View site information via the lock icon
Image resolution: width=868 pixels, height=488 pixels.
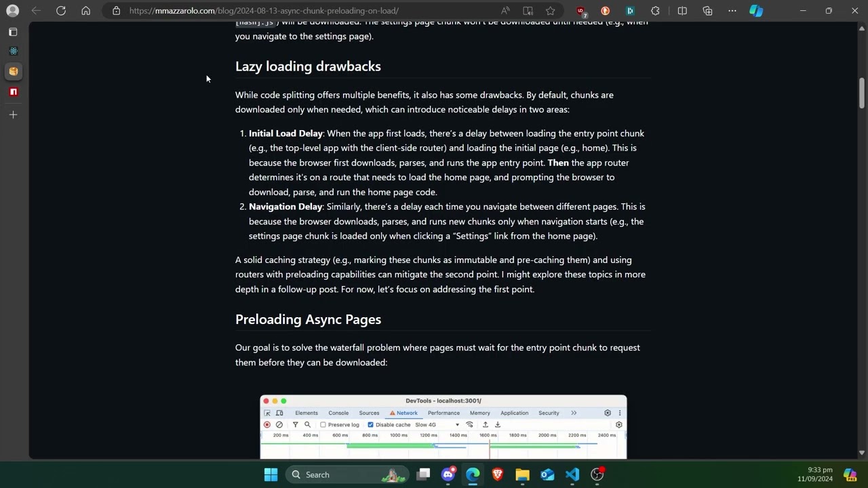coord(117,11)
